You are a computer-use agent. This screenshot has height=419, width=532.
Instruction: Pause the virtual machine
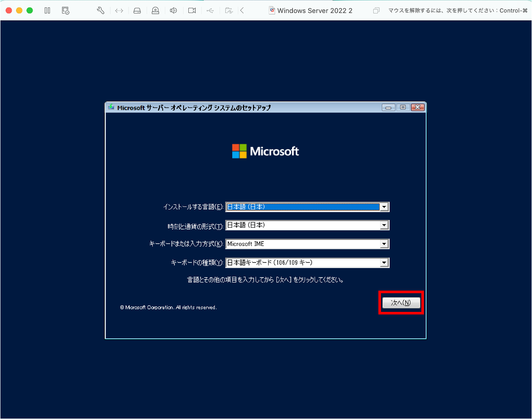tap(48, 10)
